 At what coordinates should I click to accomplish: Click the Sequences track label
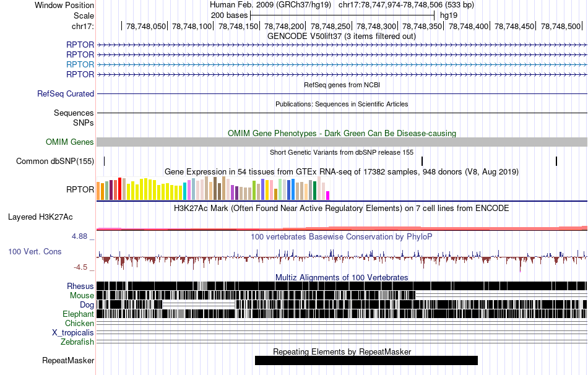pyautogui.click(x=74, y=113)
